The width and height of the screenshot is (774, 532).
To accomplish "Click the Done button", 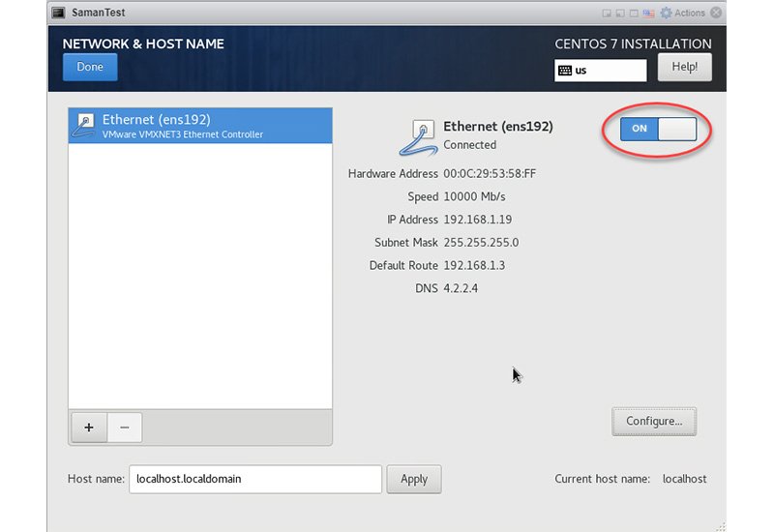I will (90, 68).
